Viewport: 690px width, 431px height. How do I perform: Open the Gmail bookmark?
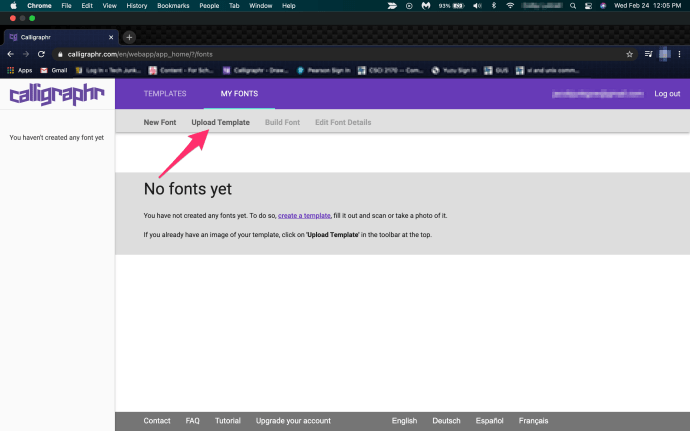pyautogui.click(x=54, y=70)
